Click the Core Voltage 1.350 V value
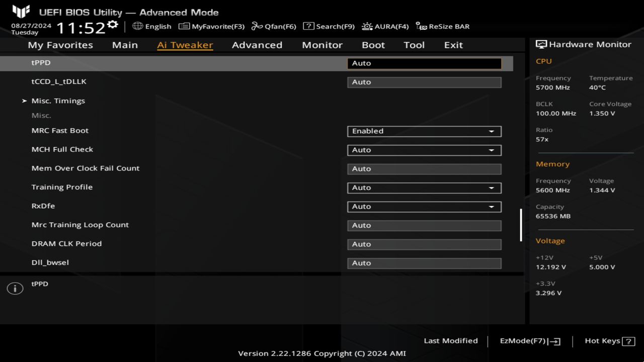The image size is (644, 362). pyautogui.click(x=602, y=114)
